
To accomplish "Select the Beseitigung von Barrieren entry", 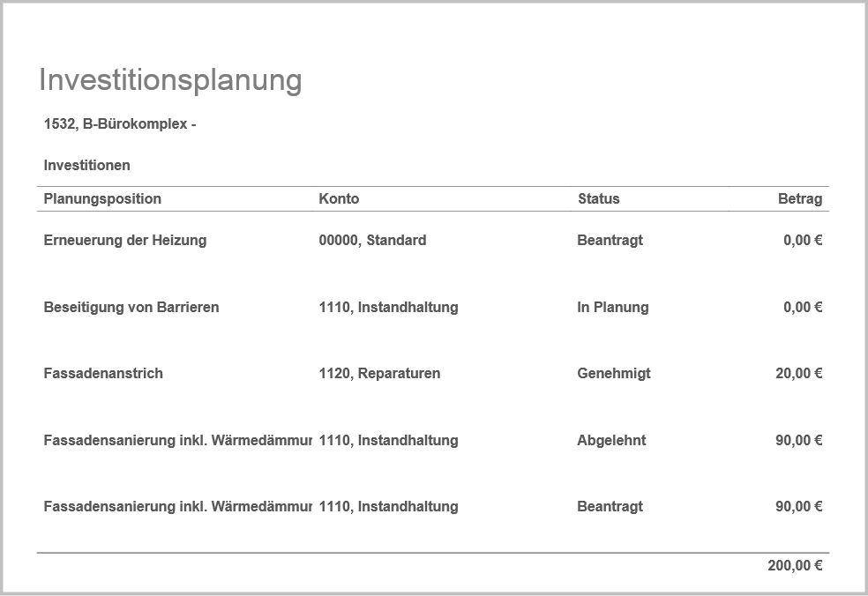I will (131, 308).
